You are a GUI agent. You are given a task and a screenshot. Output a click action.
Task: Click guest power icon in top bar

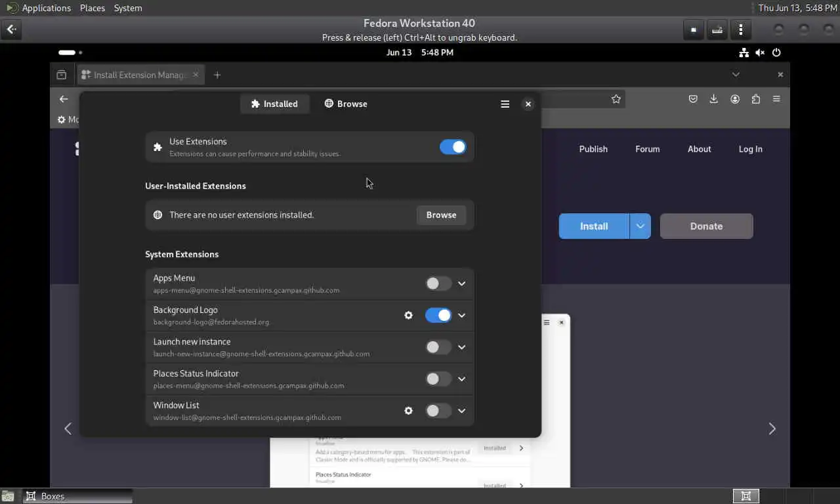coord(776,52)
